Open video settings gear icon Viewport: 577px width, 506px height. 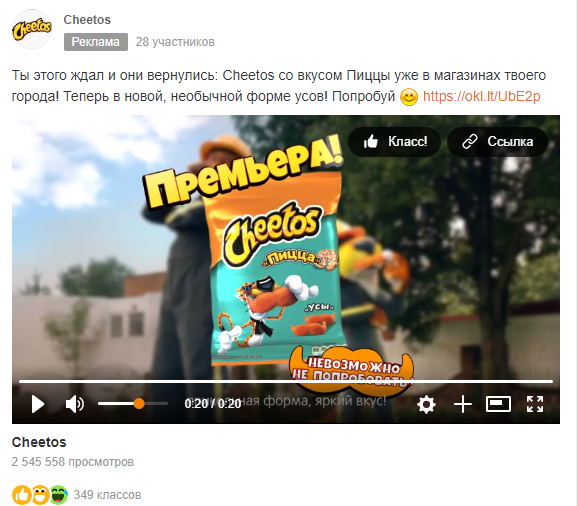(x=426, y=404)
